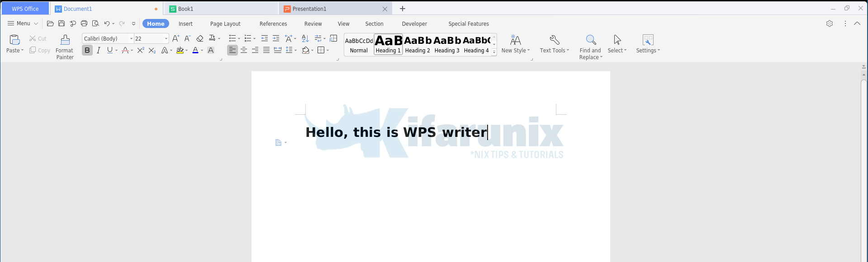868x262 pixels.
Task: Toggle Italic formatting
Action: tap(98, 50)
